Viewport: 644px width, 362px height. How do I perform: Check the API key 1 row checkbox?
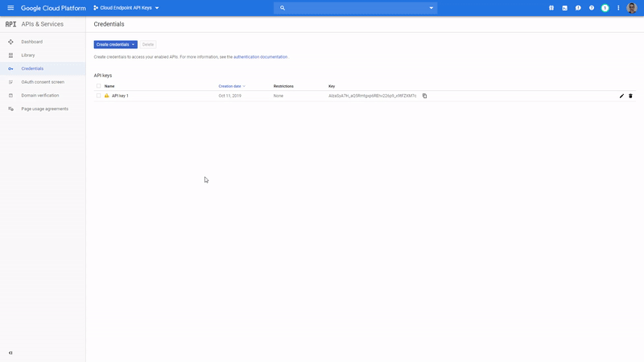click(98, 96)
